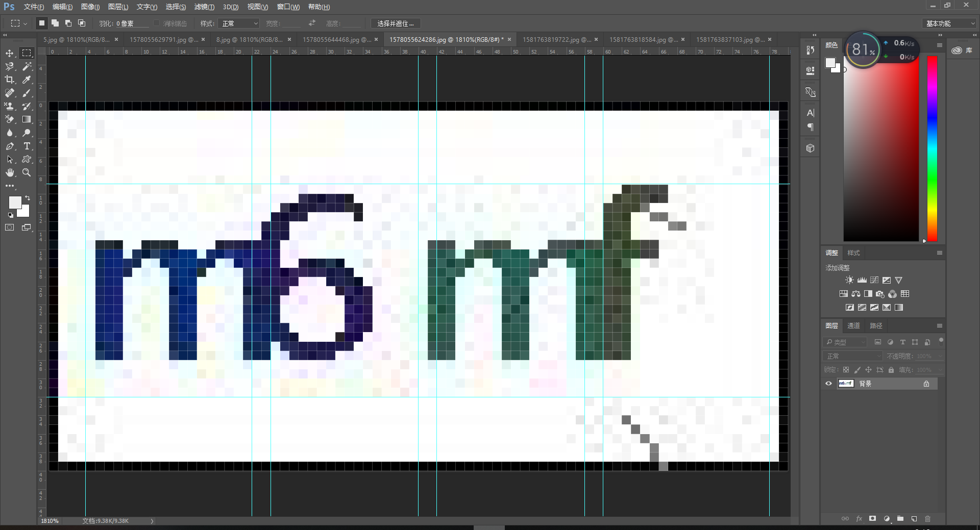The height and width of the screenshot is (530, 980).
Task: Open the Layers panel flyout menu
Action: pos(939,325)
